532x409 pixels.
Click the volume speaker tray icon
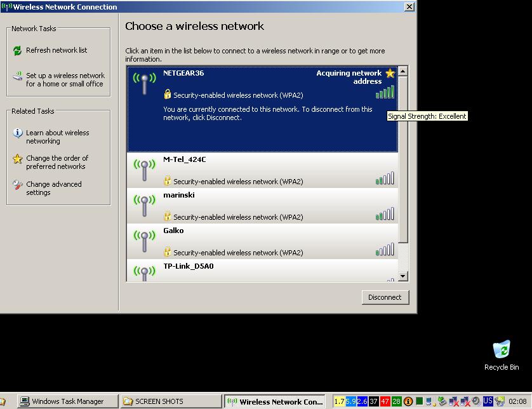click(476, 401)
